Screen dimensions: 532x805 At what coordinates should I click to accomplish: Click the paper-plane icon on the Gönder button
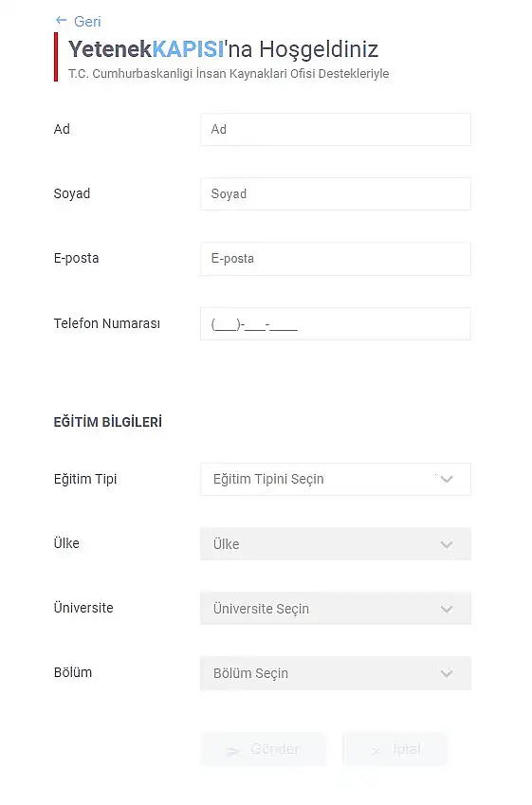pyautogui.click(x=233, y=751)
